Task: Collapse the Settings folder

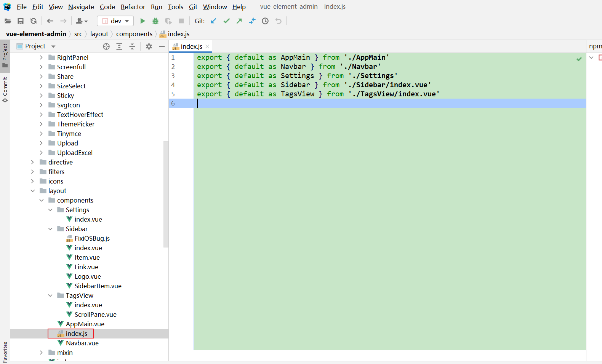Action: (50, 210)
